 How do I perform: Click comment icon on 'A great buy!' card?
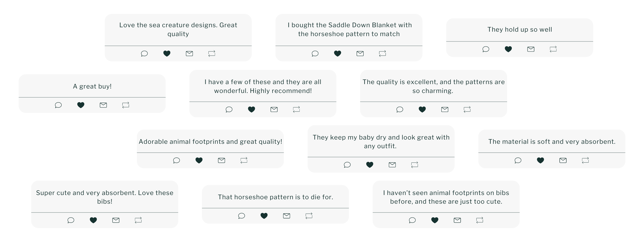[58, 105]
